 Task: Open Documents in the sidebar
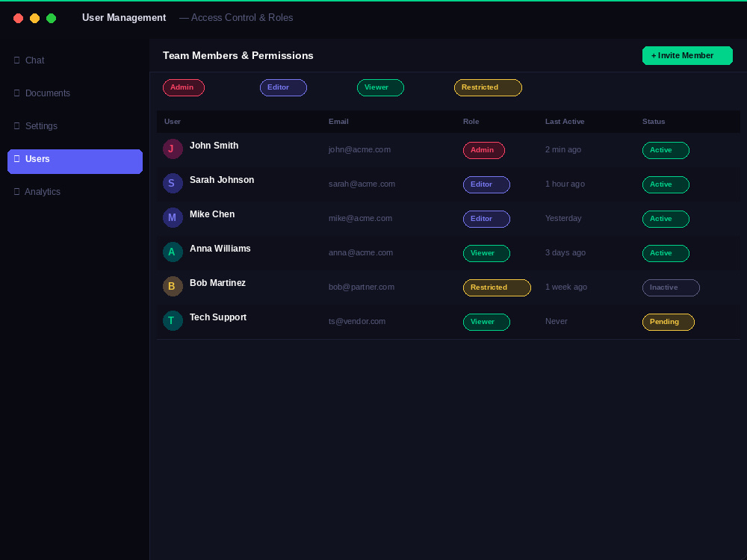(x=75, y=93)
